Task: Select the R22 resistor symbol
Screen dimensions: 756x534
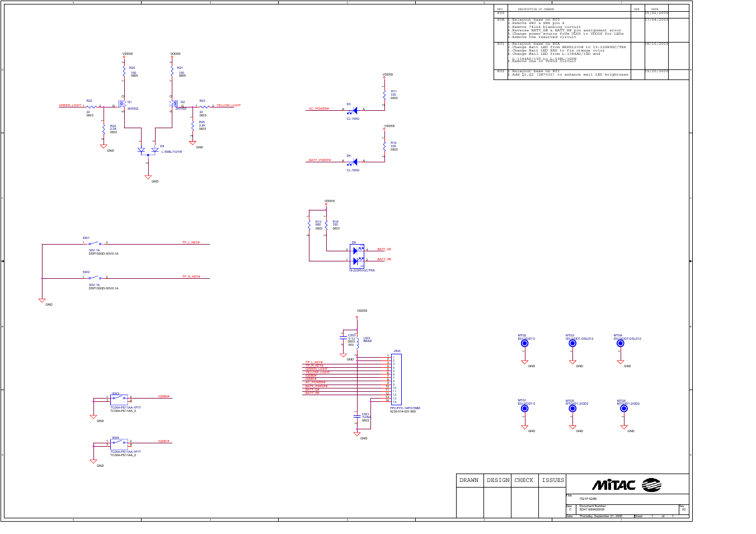Action: pyautogui.click(x=92, y=106)
